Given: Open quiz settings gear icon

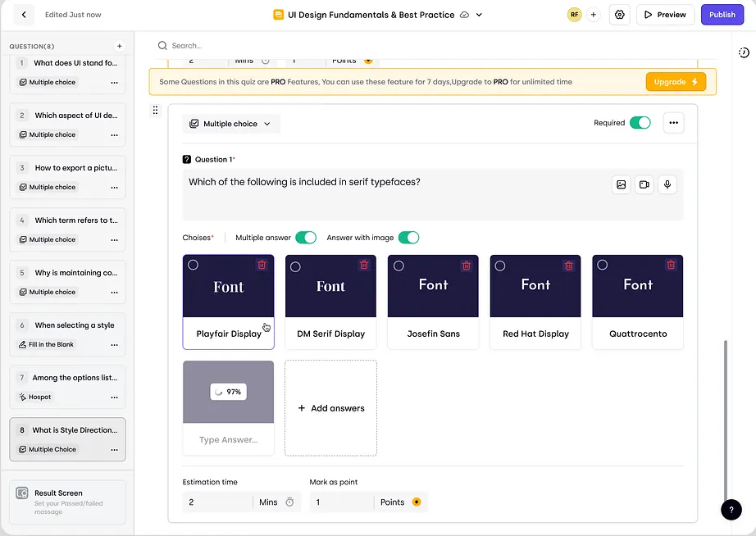Looking at the screenshot, I should [x=619, y=15].
